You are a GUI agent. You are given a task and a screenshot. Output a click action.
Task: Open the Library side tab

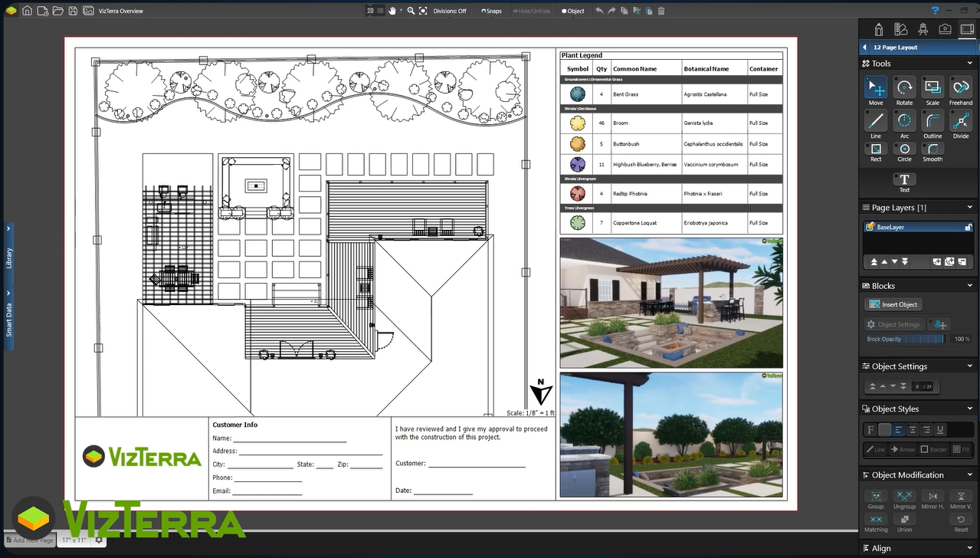(8, 253)
